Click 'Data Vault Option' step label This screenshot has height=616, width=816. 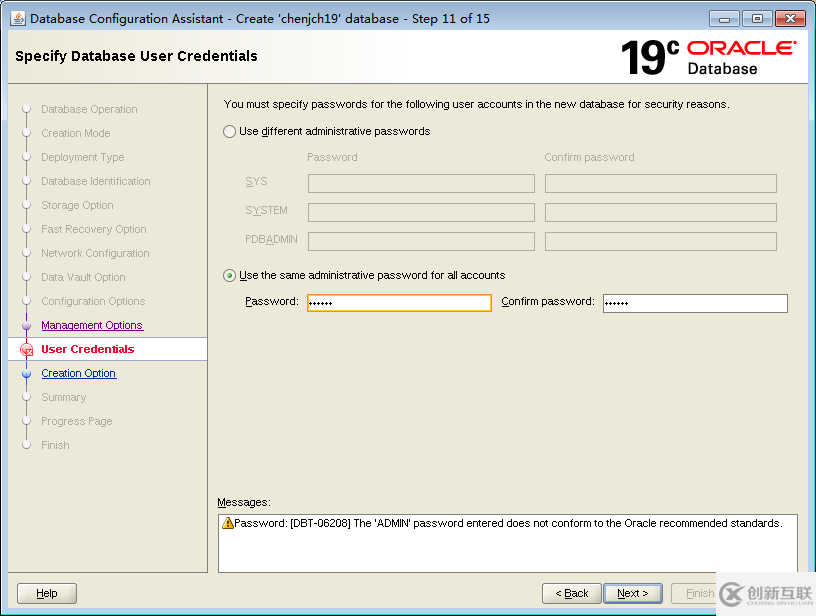click(83, 277)
